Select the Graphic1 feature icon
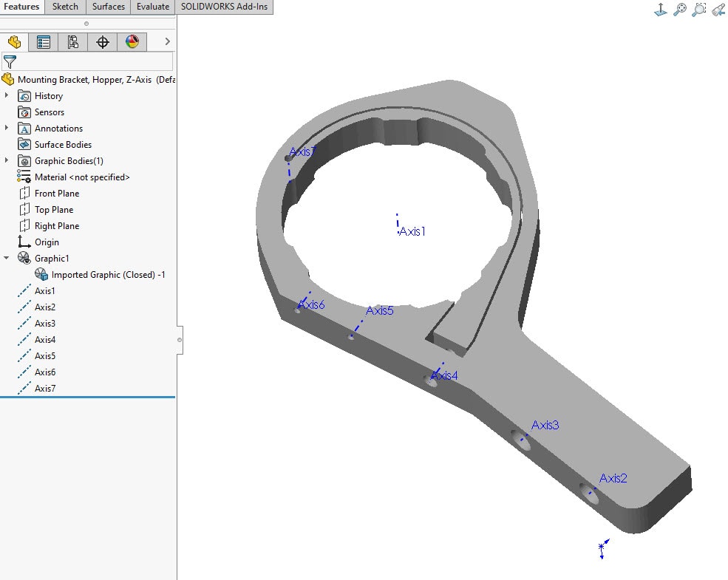Screen dimensions: 728x580 tap(24, 258)
